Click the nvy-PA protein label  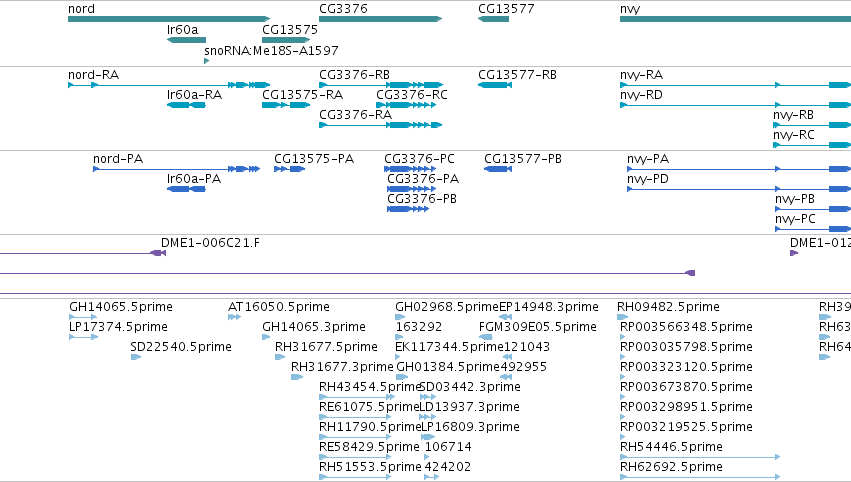(647, 159)
